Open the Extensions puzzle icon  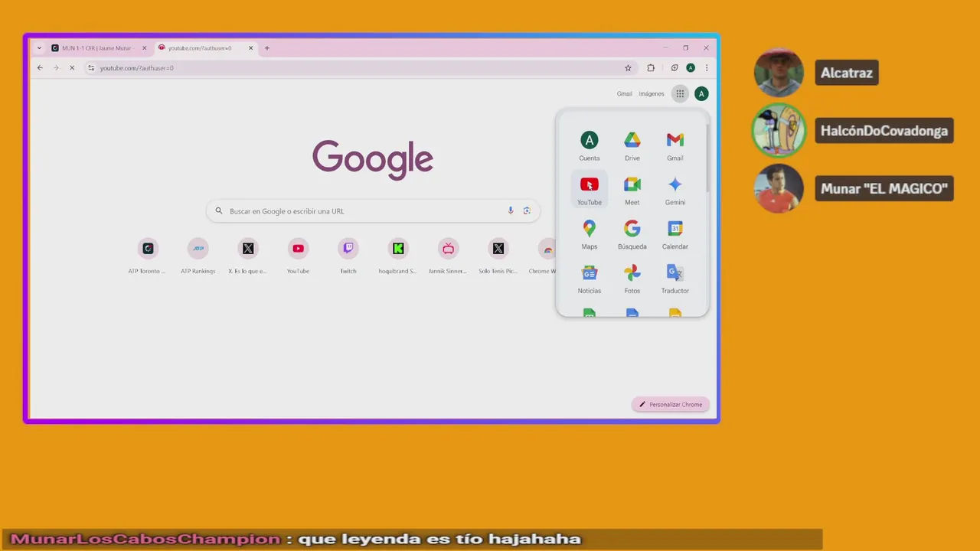pyautogui.click(x=651, y=68)
